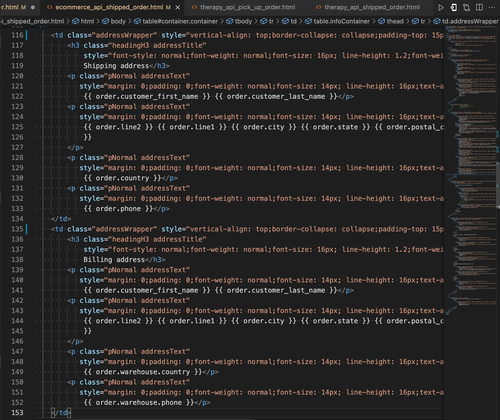The width and height of the screenshot is (500, 420).
Task: Click '{{ order.country }}' on line 130
Action: [x=122, y=178]
